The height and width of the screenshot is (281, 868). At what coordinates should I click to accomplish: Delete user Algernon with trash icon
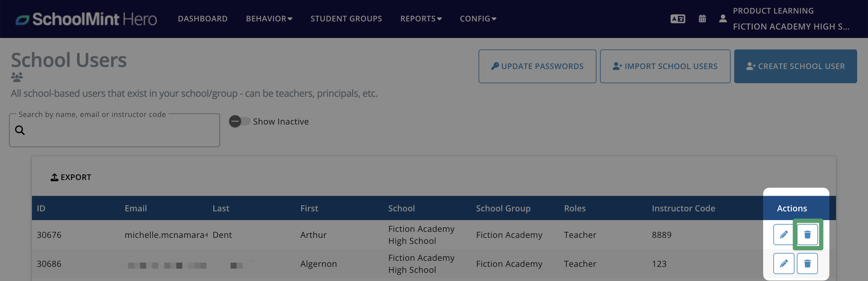(x=807, y=264)
